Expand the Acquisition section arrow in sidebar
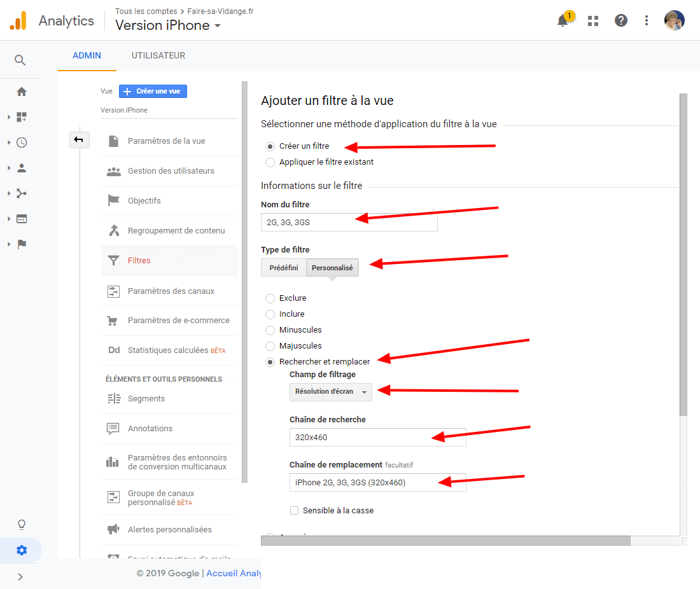This screenshot has width=700, height=589. click(x=9, y=193)
